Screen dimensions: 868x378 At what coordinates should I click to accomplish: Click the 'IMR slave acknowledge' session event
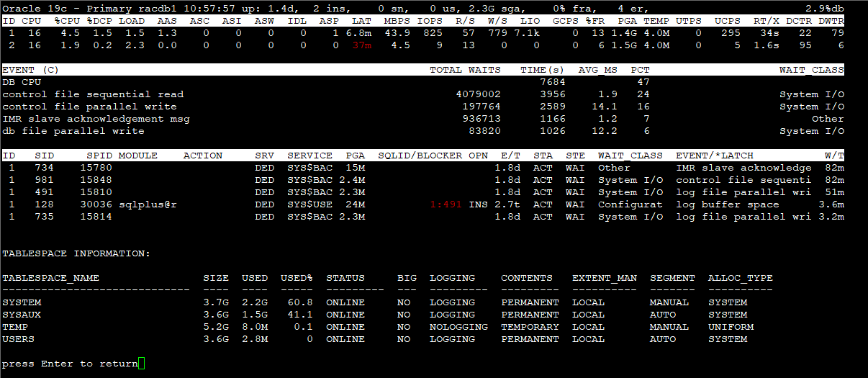pyautogui.click(x=743, y=168)
